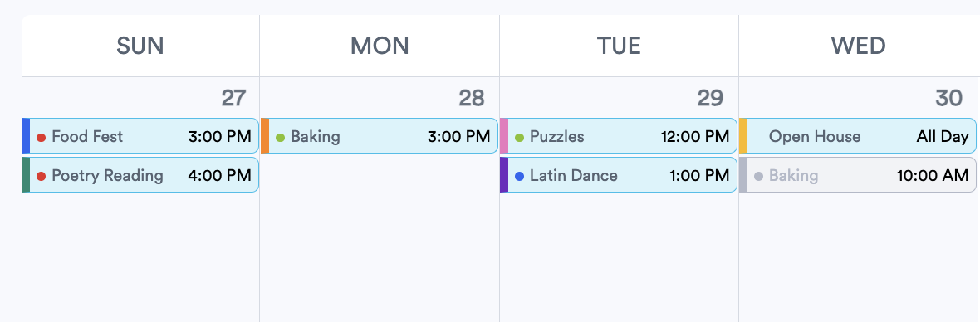Open the grayed-out Baking 10:00 AM event
This screenshot has height=322, width=980.
857,175
